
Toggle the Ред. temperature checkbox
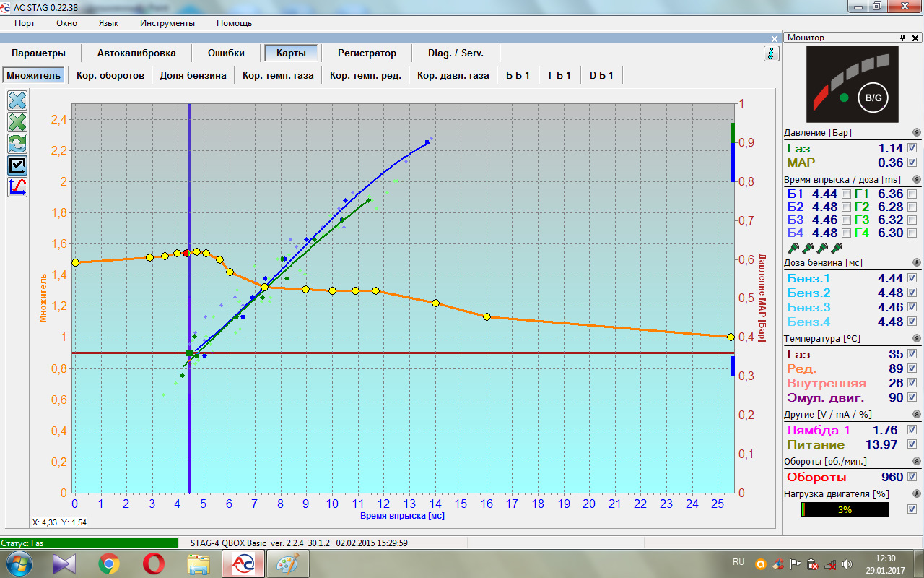pyautogui.click(x=912, y=368)
